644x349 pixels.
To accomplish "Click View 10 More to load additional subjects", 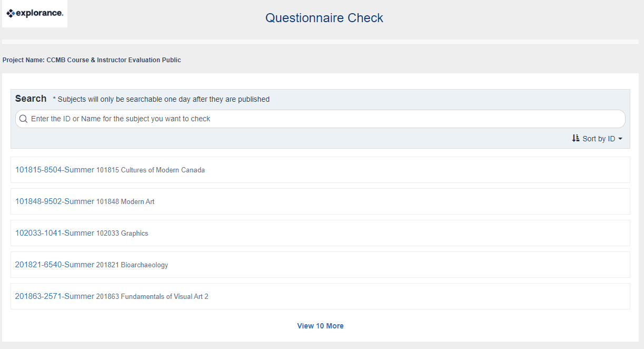I will (320, 325).
